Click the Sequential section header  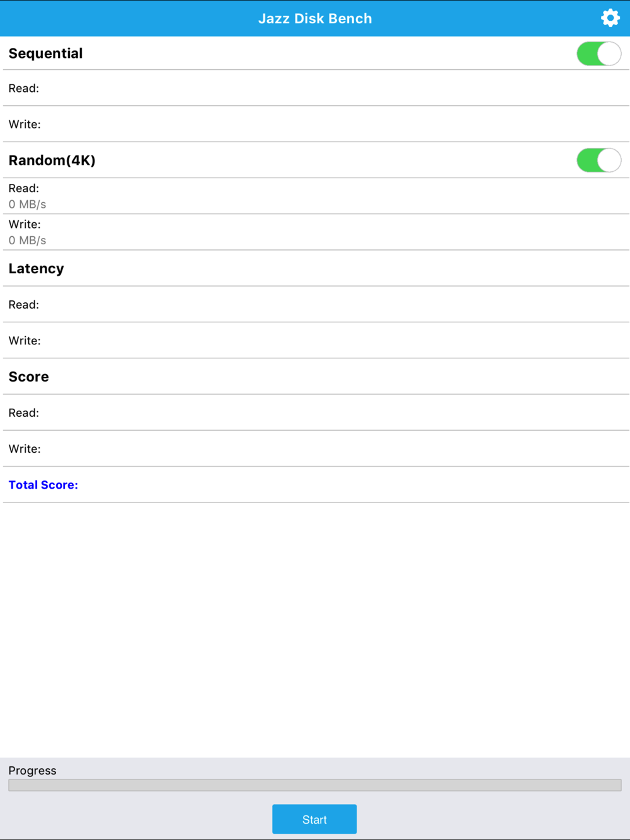(x=45, y=54)
